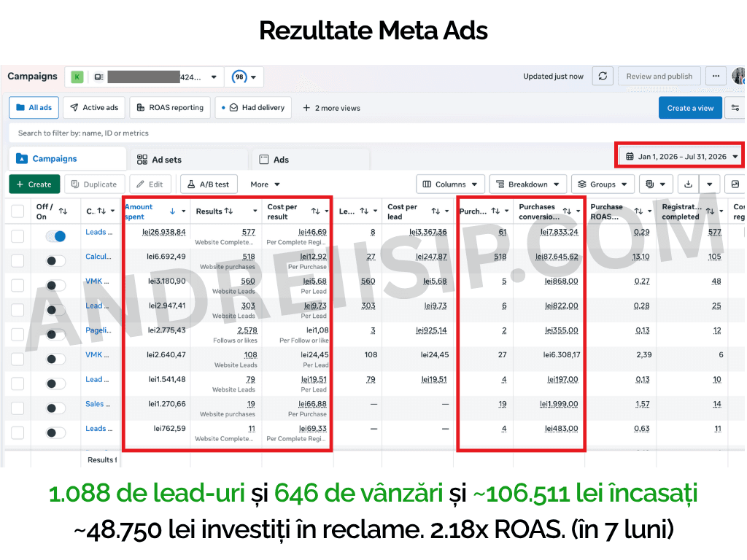This screenshot has width=747, height=560.
Task: Sort by Amount spent down arrow
Action: (x=172, y=211)
